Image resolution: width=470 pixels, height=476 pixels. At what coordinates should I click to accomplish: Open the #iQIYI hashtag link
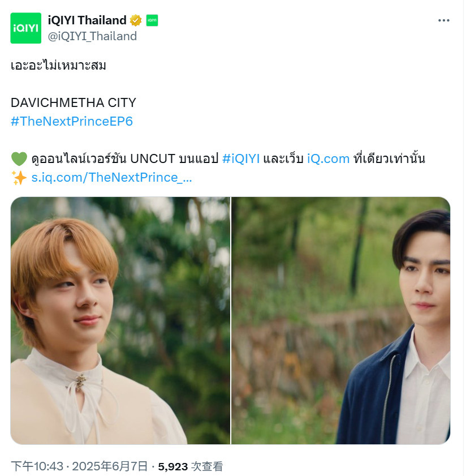point(241,159)
